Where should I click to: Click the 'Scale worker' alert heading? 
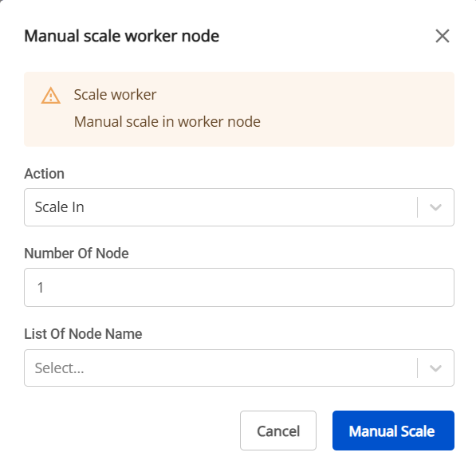tap(116, 95)
